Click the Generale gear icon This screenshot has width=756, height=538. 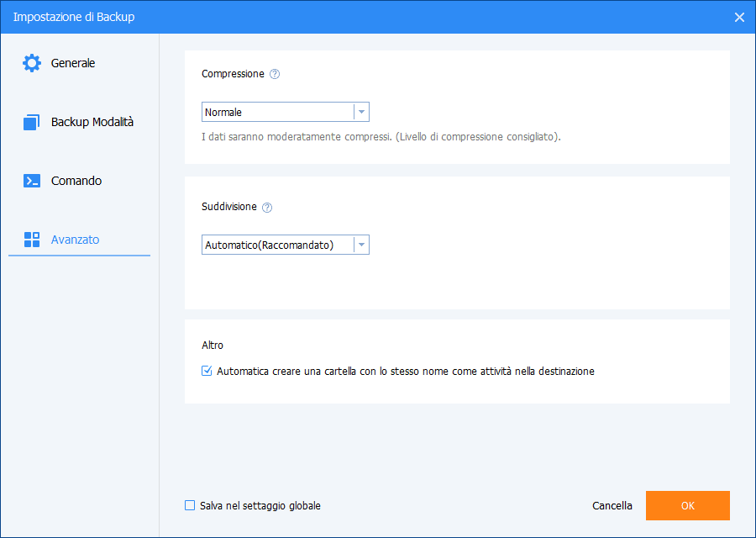click(32, 63)
